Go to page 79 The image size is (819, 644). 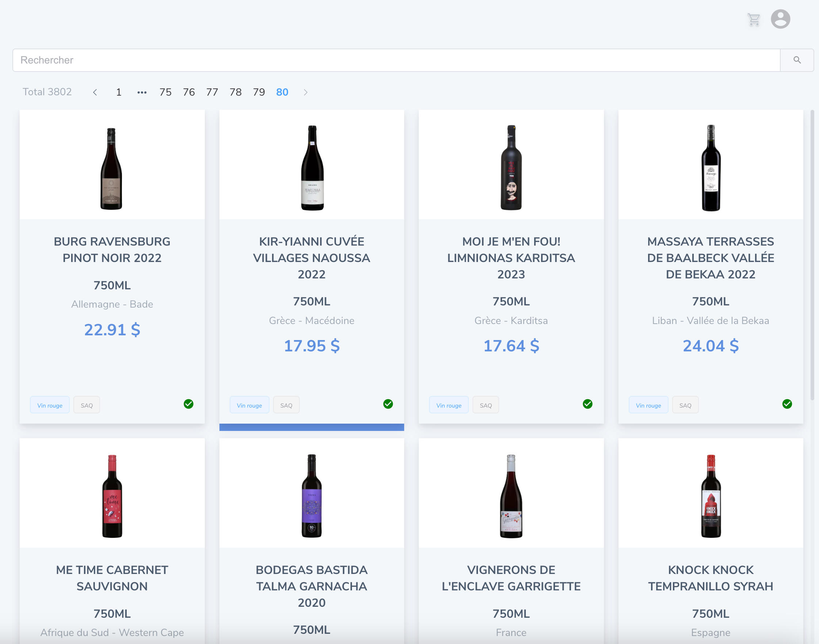pos(259,92)
